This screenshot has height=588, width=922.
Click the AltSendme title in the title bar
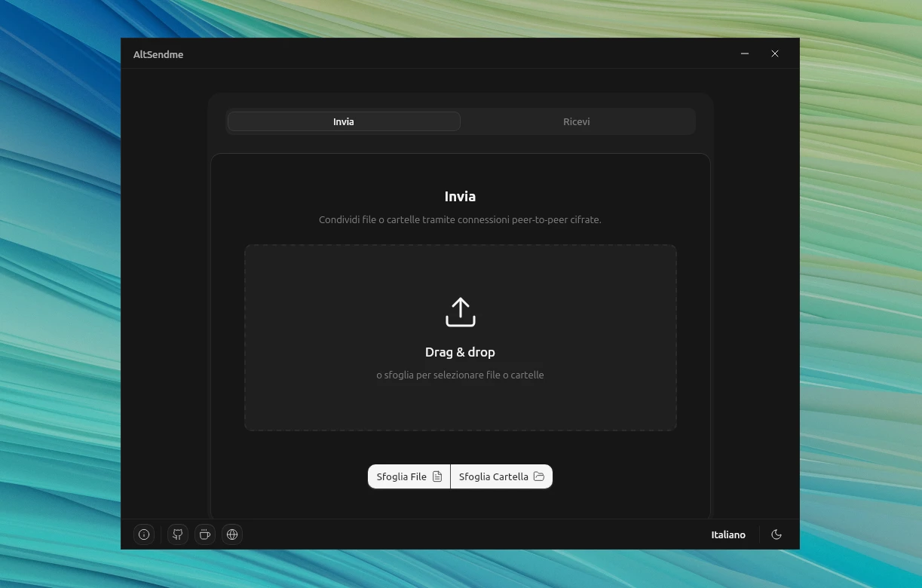pyautogui.click(x=158, y=54)
